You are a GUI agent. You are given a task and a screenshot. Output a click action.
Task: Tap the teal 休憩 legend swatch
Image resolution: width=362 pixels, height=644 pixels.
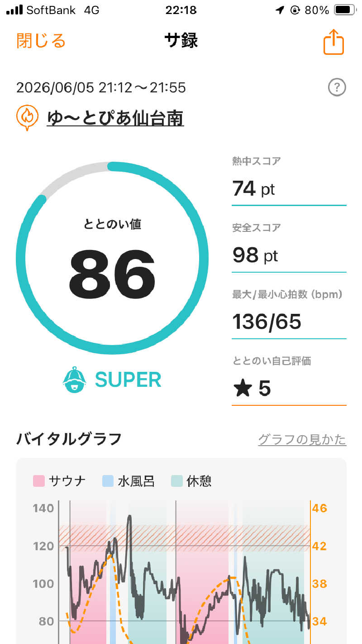pos(176,481)
